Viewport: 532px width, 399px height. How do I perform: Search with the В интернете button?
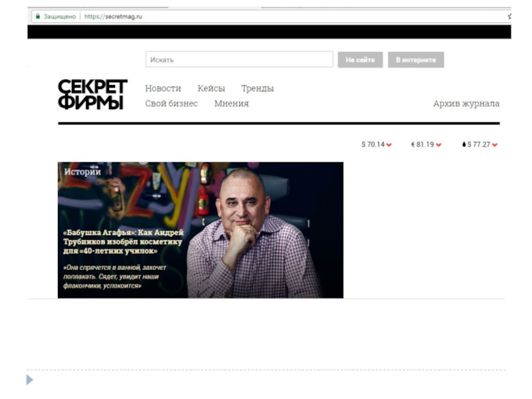click(x=416, y=60)
